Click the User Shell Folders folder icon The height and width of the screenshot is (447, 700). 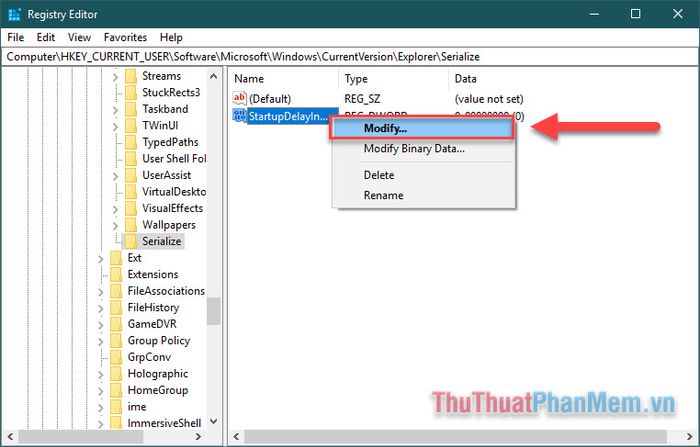[131, 159]
